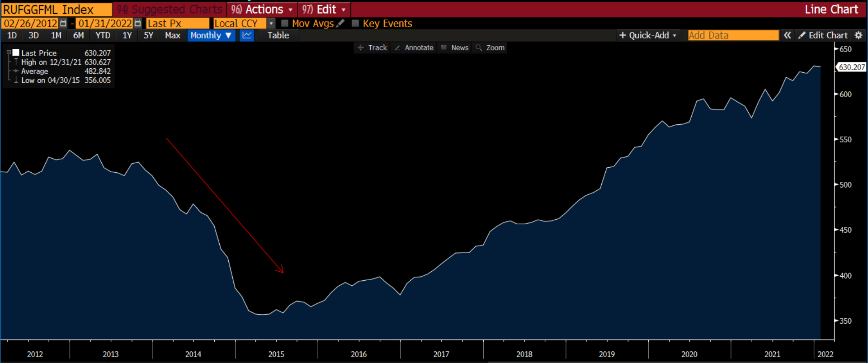
Task: Open the Quick-Add dropdown
Action: point(647,35)
